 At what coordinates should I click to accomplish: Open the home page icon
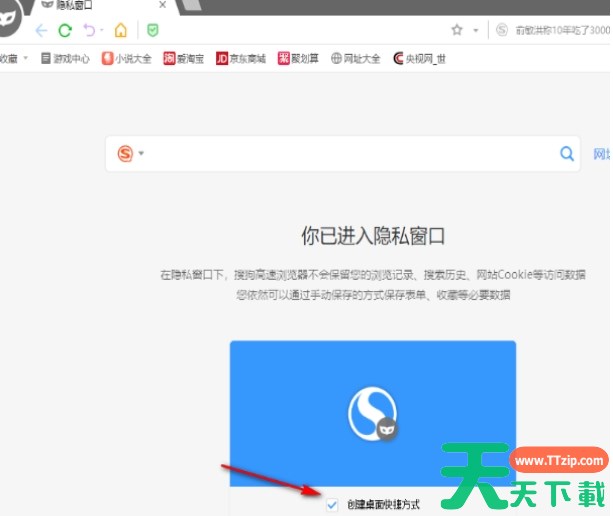click(121, 30)
